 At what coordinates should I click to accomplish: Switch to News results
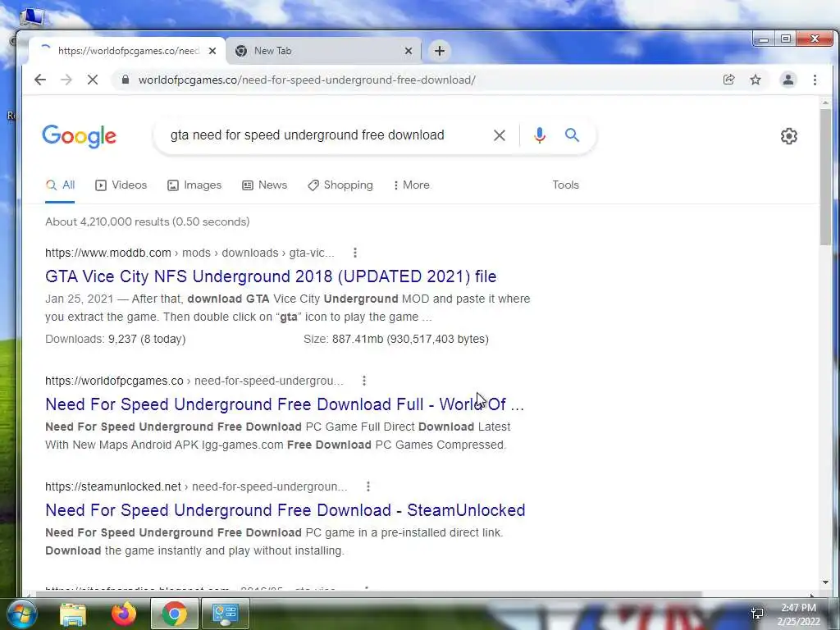pyautogui.click(x=265, y=185)
